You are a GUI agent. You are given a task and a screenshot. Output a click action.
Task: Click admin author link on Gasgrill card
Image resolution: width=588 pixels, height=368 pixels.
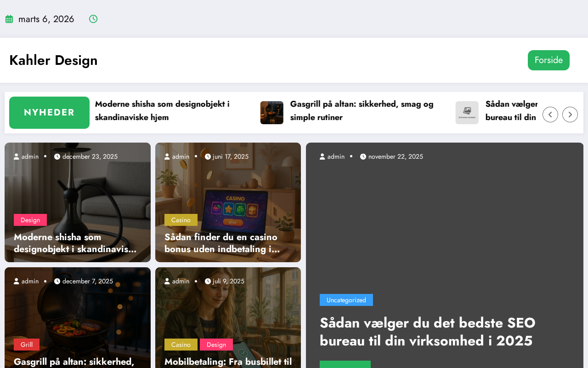pos(30,281)
